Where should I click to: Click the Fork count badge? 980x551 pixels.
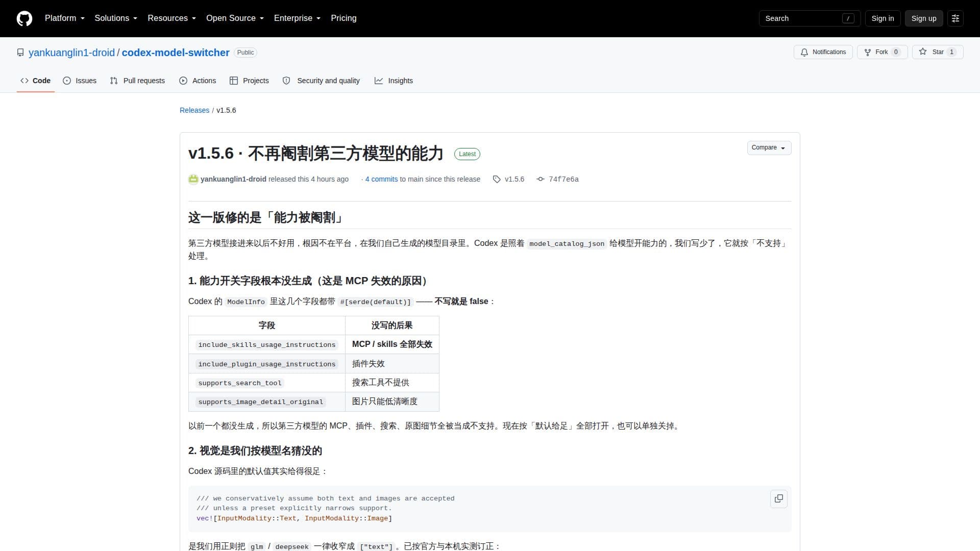pyautogui.click(x=896, y=52)
